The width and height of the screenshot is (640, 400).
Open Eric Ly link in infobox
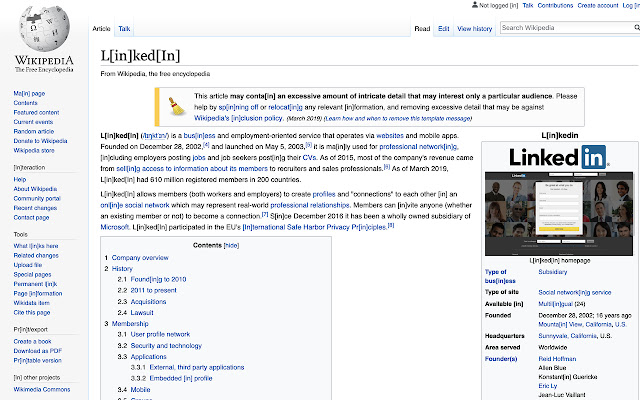pyautogui.click(x=548, y=386)
